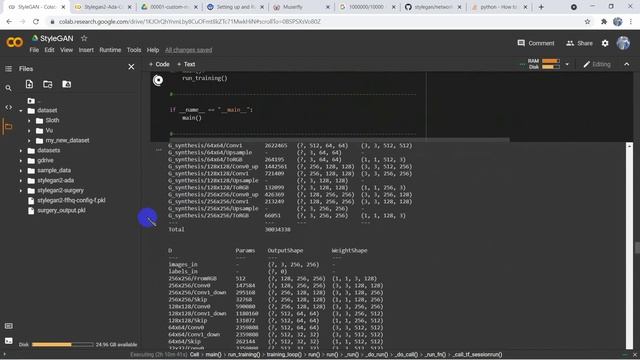Open the cell output options icon
Image resolution: width=640 pixels, height=360 pixels.
pyautogui.click(x=159, y=150)
